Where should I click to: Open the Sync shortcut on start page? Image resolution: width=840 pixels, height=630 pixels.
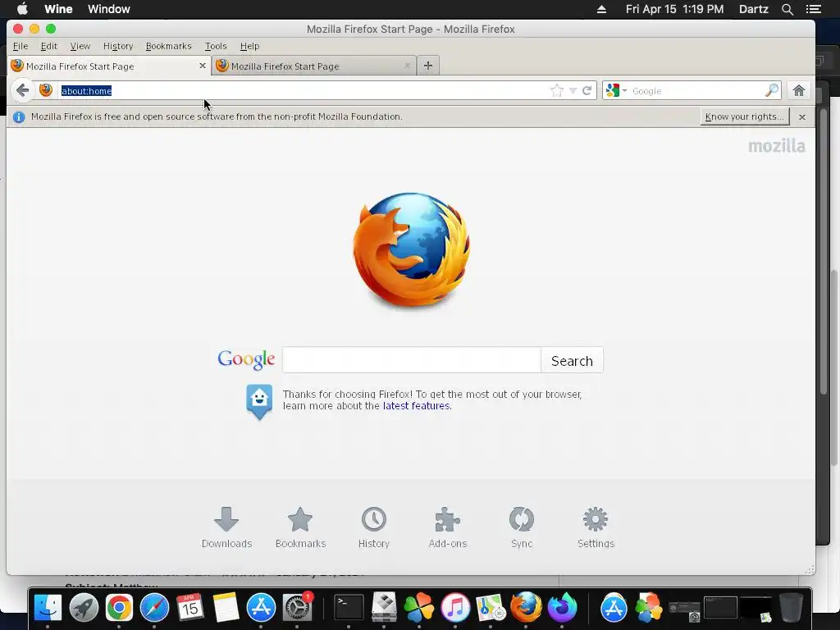(522, 527)
